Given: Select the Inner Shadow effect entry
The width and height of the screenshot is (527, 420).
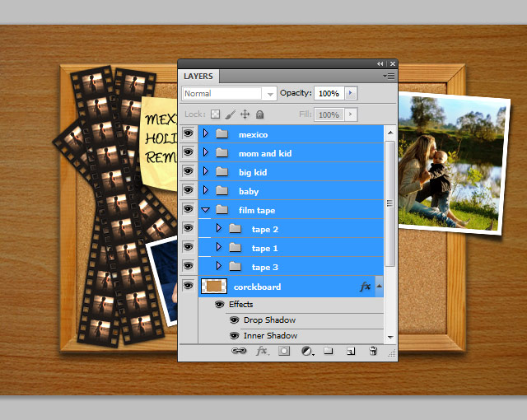Looking at the screenshot, I should click(270, 335).
